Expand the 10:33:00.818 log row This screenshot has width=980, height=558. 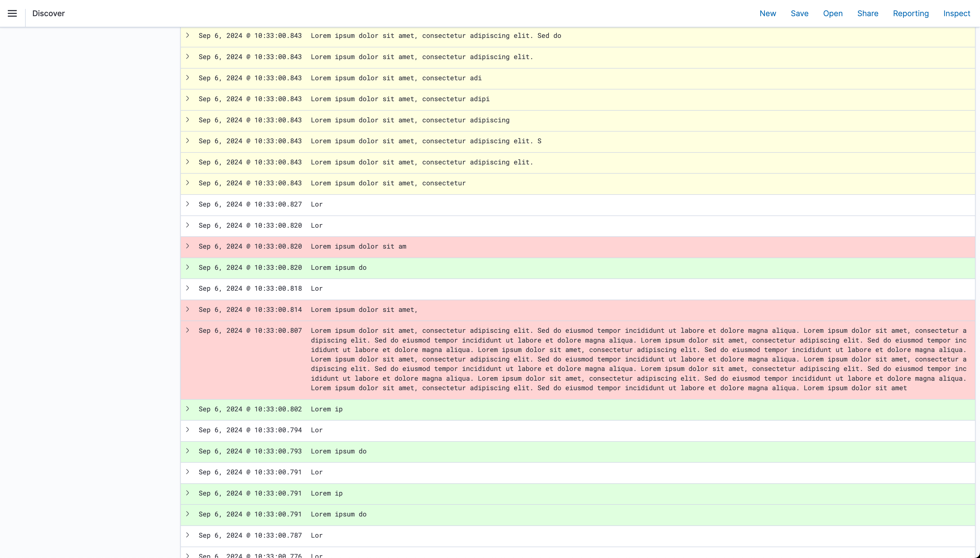pyautogui.click(x=188, y=288)
